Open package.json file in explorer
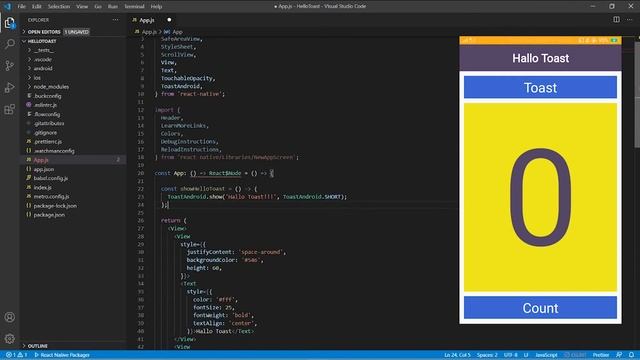The height and width of the screenshot is (360, 640). (x=49, y=215)
